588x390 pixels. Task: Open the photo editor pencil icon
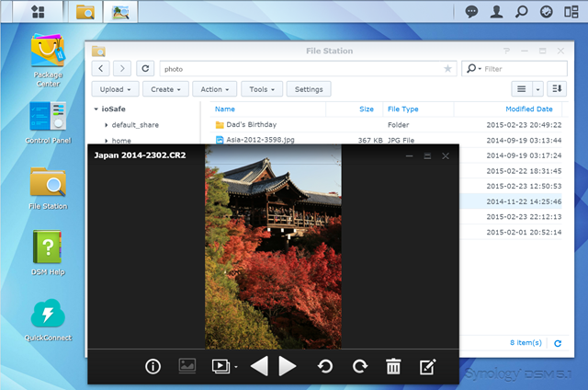click(427, 366)
